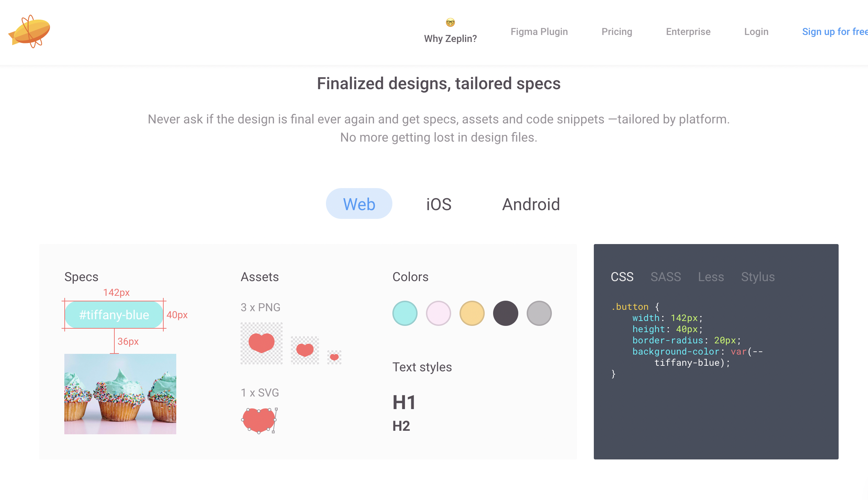Click the H2 text style

pos(401,426)
